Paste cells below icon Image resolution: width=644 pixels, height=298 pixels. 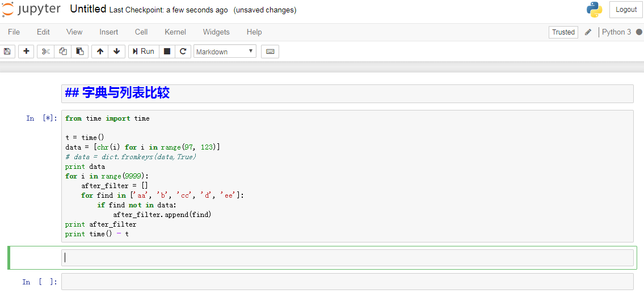(x=80, y=52)
